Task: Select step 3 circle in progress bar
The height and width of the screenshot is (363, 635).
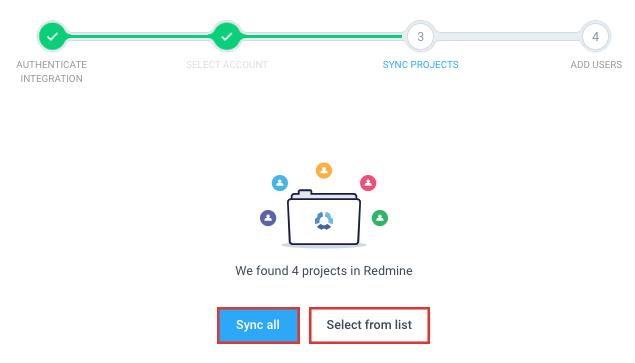Action: (420, 36)
